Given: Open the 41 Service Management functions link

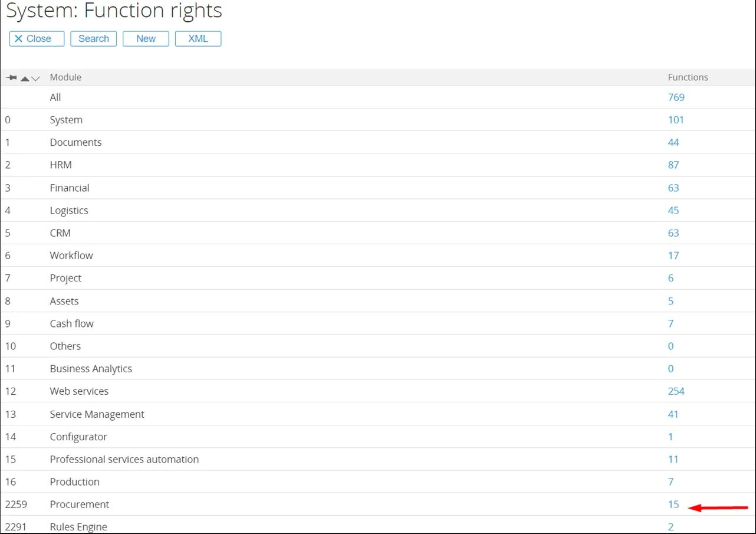Looking at the screenshot, I should pos(673,414).
